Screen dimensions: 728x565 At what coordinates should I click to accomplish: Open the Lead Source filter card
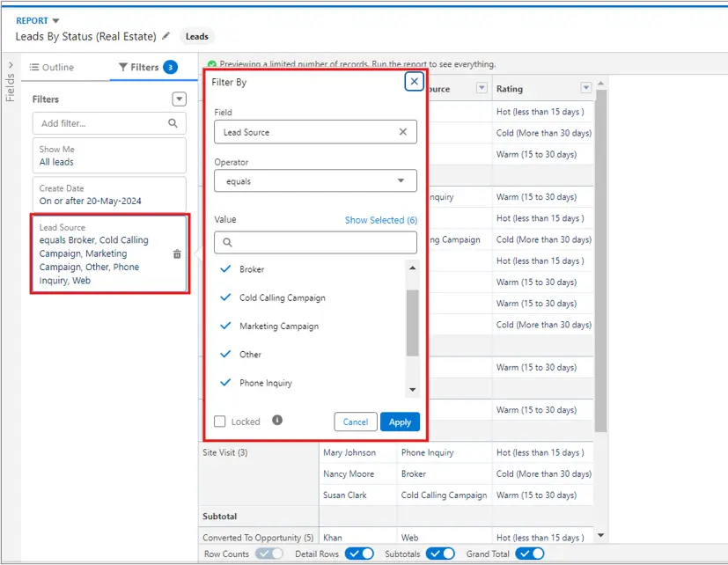tap(109, 254)
